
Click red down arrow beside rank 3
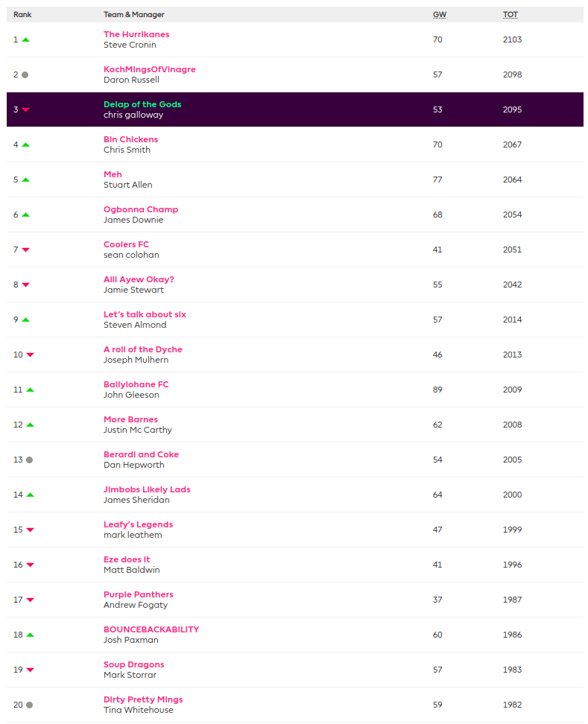click(x=25, y=109)
